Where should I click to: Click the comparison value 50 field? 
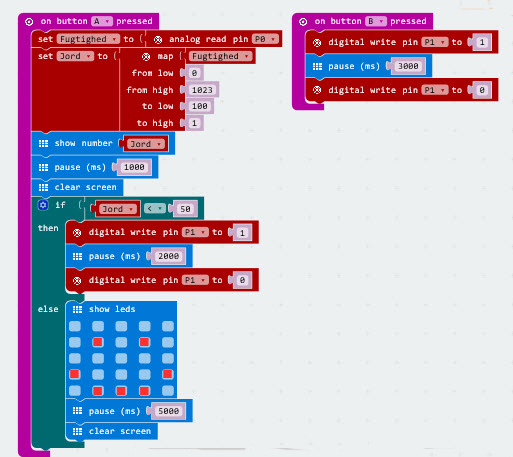tap(185, 209)
